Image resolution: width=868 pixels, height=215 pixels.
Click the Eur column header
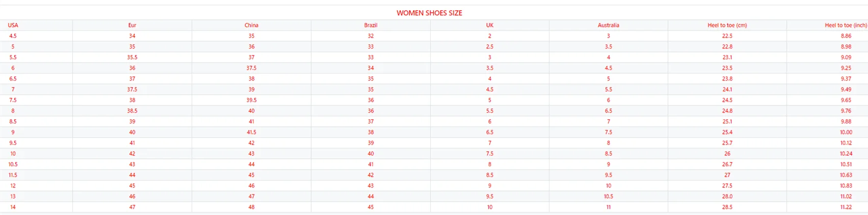pos(132,25)
